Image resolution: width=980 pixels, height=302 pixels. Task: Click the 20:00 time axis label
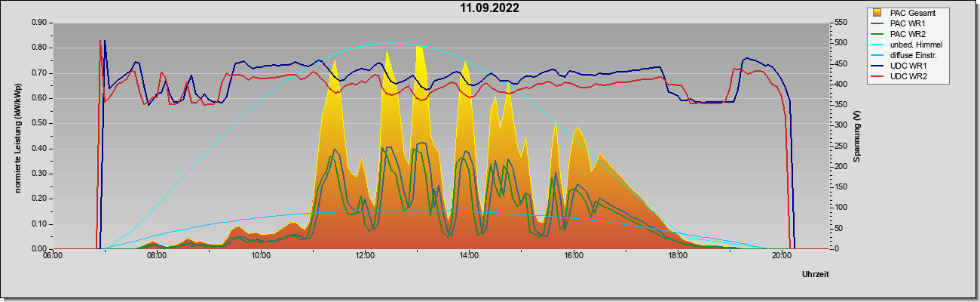tap(782, 257)
